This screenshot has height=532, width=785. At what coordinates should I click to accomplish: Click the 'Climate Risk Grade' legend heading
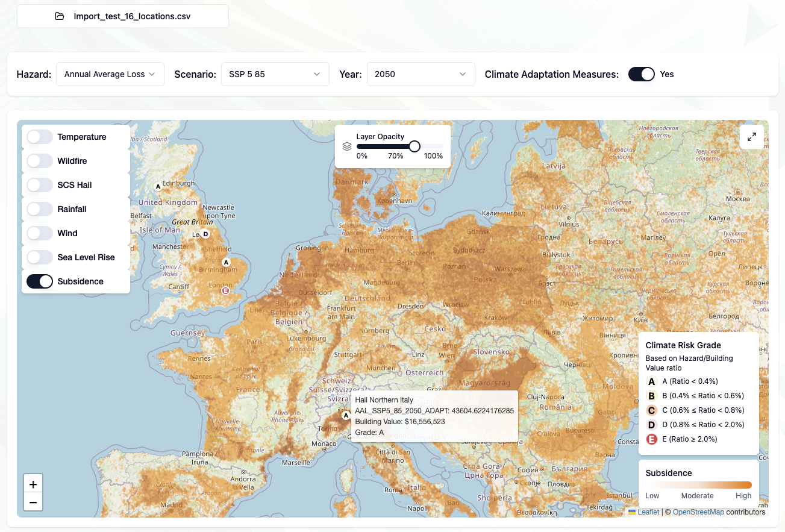tap(683, 345)
